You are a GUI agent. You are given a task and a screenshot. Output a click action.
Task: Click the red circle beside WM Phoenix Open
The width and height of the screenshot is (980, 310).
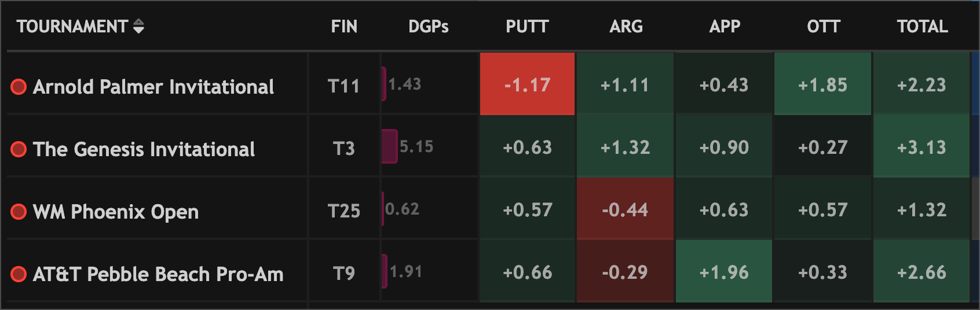19,212
